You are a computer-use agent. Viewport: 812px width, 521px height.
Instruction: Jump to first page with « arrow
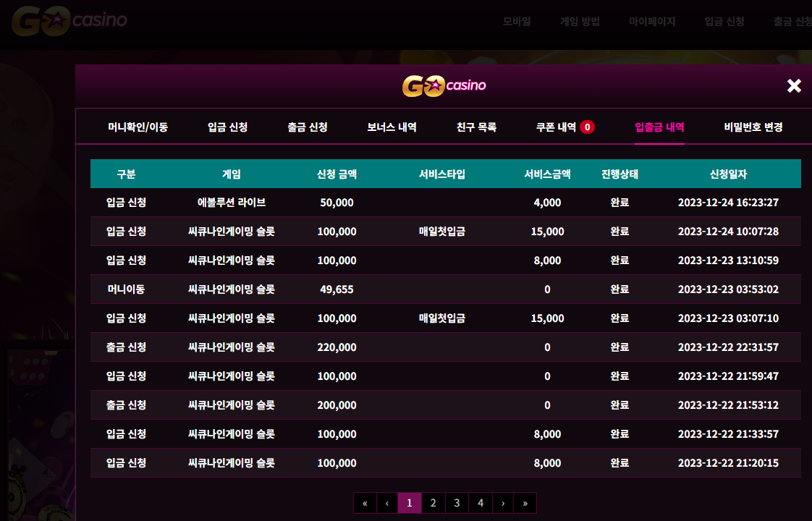[x=365, y=503]
